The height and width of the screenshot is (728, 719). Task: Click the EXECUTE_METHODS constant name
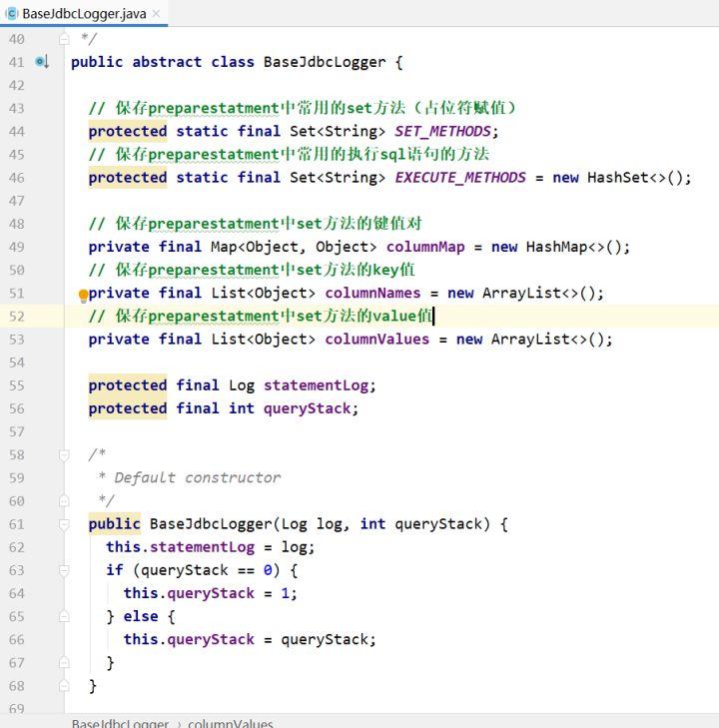pyautogui.click(x=459, y=177)
